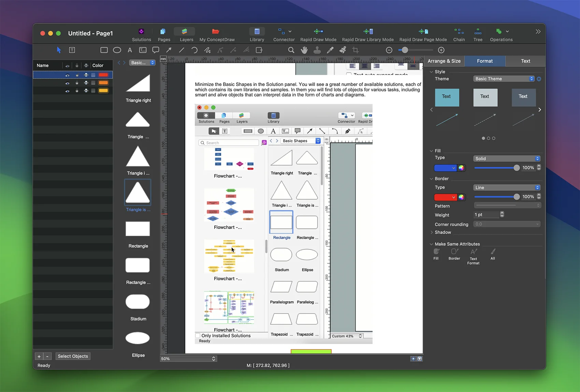This screenshot has width=580, height=392.
Task: Select the Text tool A
Action: pyautogui.click(x=130, y=50)
